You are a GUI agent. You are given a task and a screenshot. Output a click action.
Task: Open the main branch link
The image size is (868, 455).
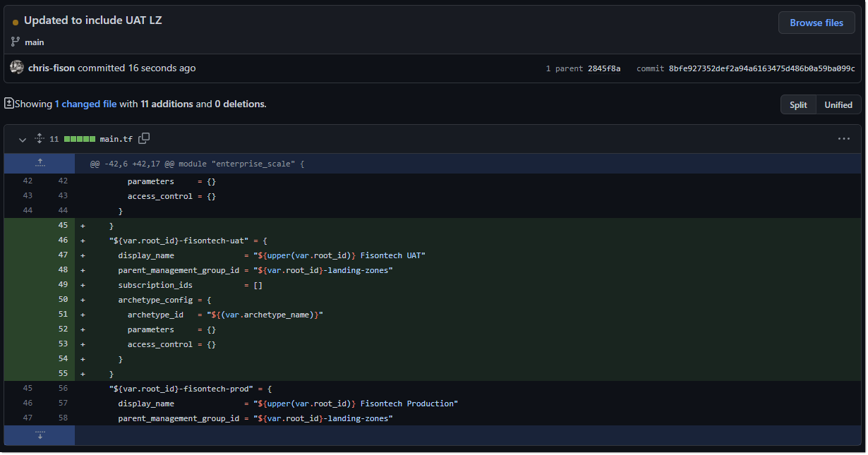[x=35, y=42]
